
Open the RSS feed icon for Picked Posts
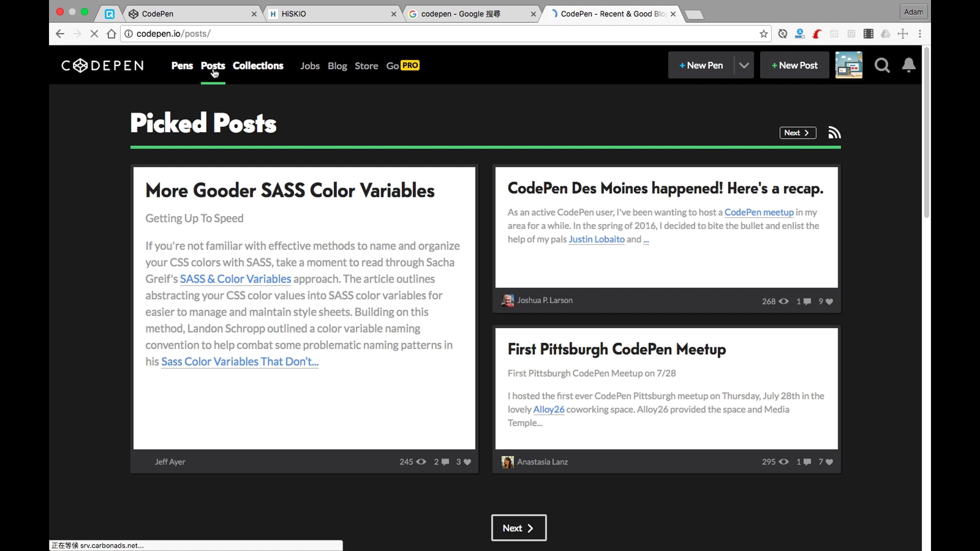(x=834, y=132)
